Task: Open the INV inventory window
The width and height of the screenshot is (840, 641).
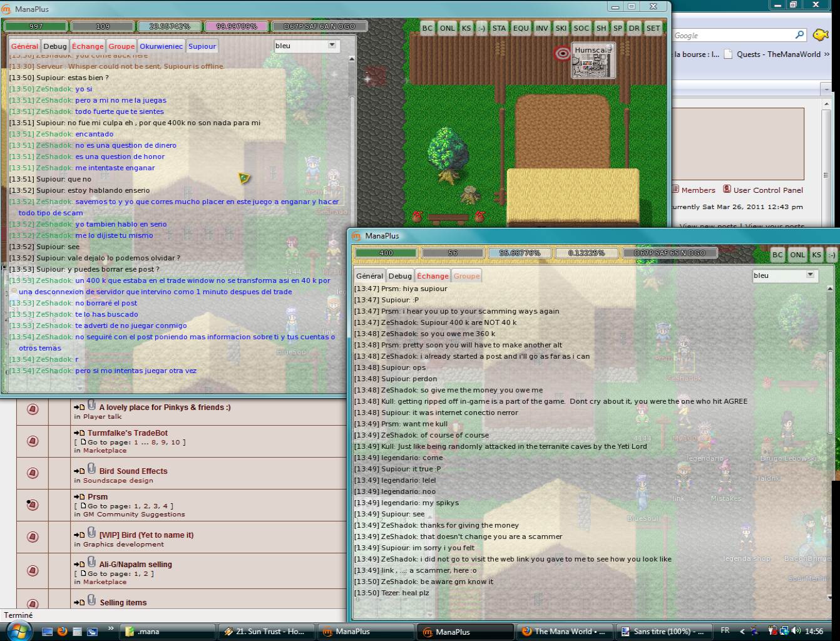Action: tap(542, 28)
